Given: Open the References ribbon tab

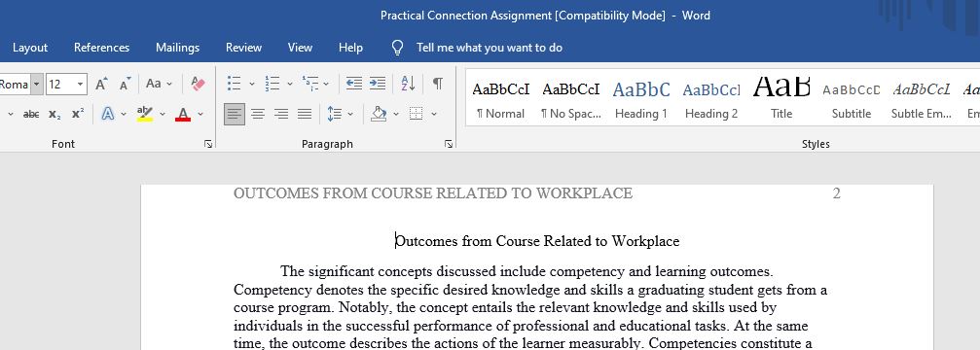Looking at the screenshot, I should pyautogui.click(x=102, y=48).
